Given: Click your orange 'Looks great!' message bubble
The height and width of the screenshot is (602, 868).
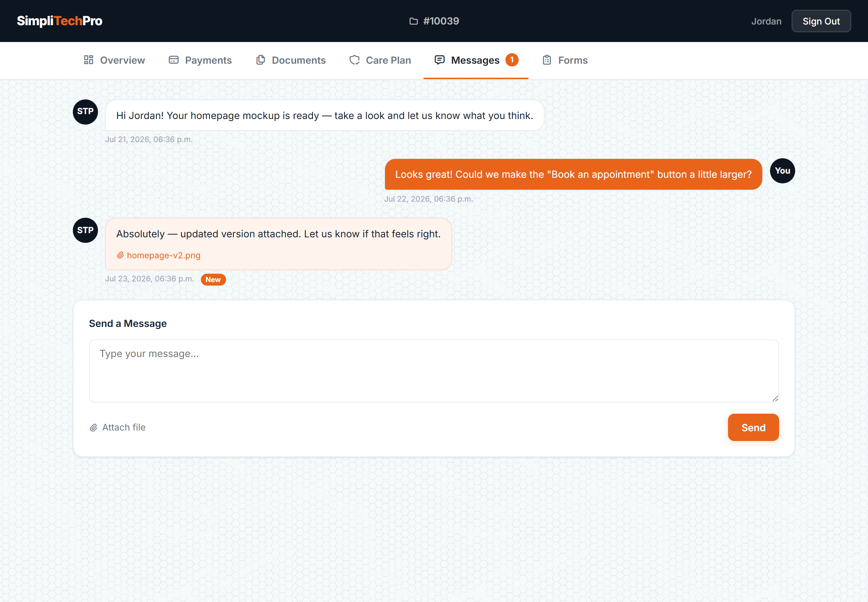Looking at the screenshot, I should click(x=573, y=174).
